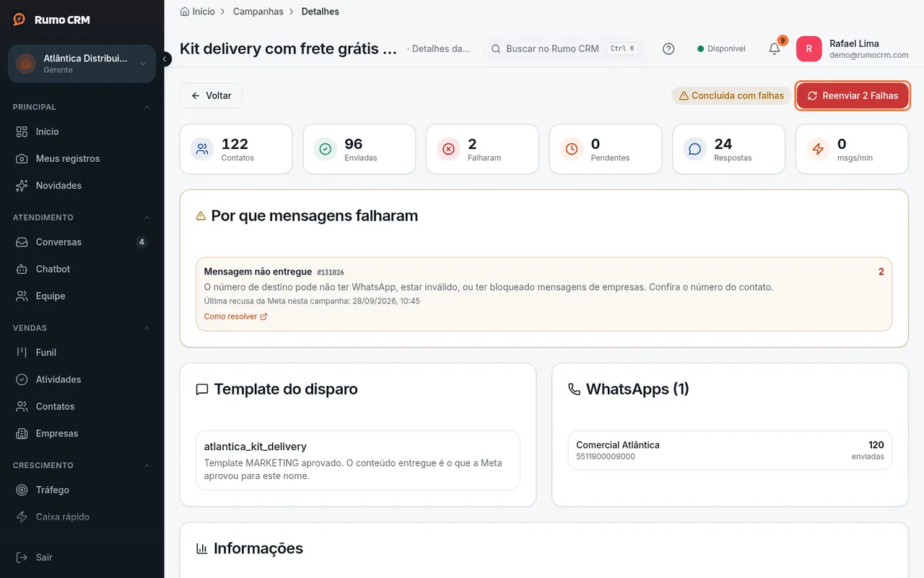Click the Atlântica Distribui workspace avatar icon
The height and width of the screenshot is (578, 924).
pos(26,64)
